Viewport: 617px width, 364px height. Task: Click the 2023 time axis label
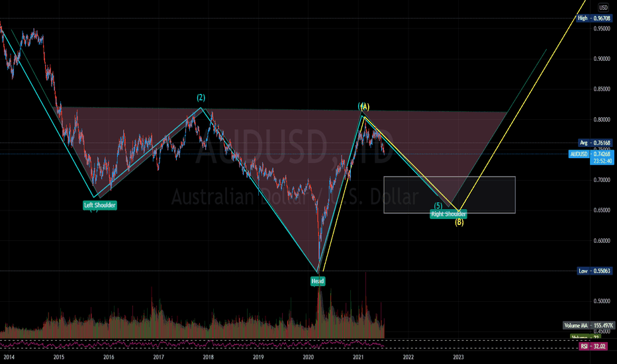click(x=458, y=357)
